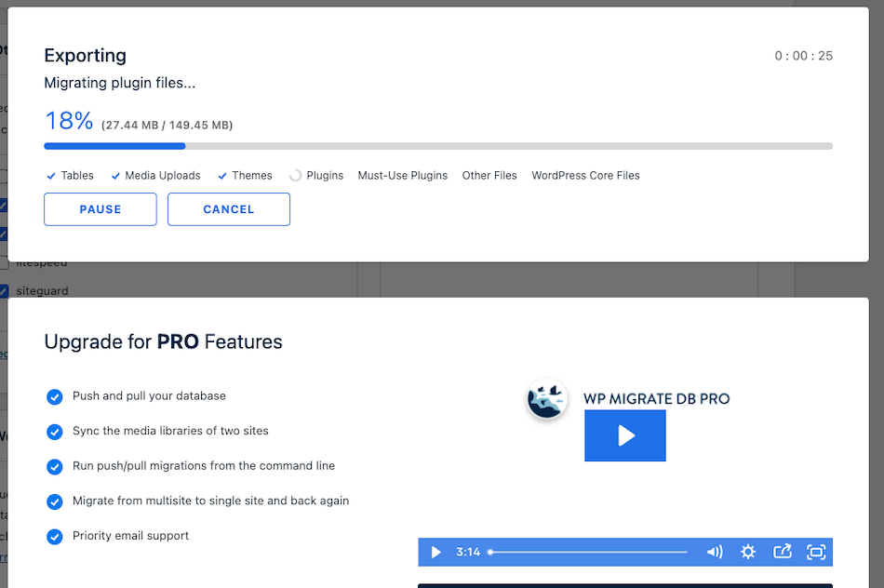Select the Tables stage label

pos(77,176)
